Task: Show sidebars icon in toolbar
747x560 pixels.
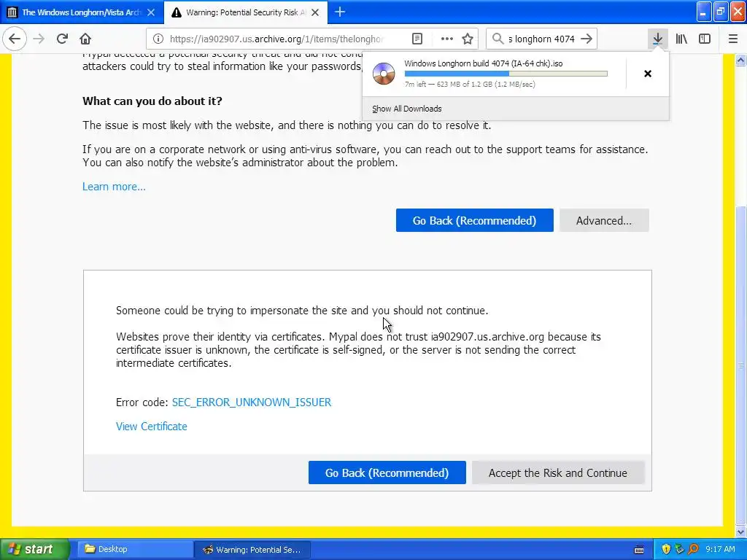Action: (705, 39)
